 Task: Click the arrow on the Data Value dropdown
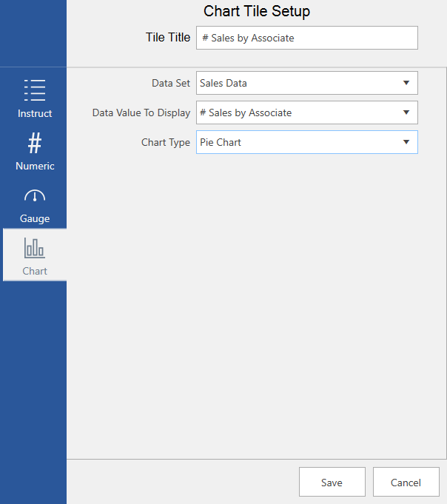[x=406, y=112]
